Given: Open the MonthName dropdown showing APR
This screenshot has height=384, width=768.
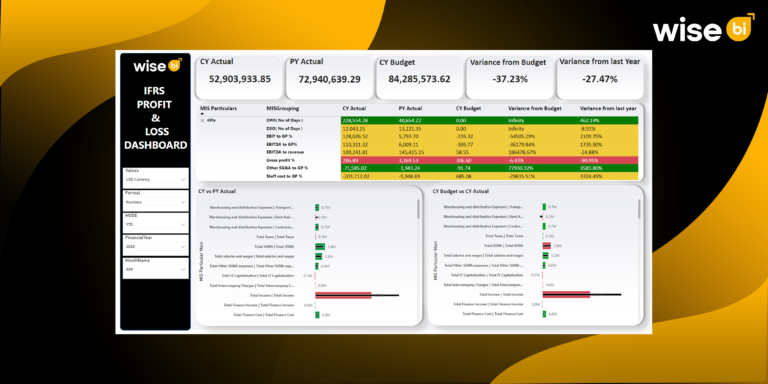Looking at the screenshot, I should [155, 269].
